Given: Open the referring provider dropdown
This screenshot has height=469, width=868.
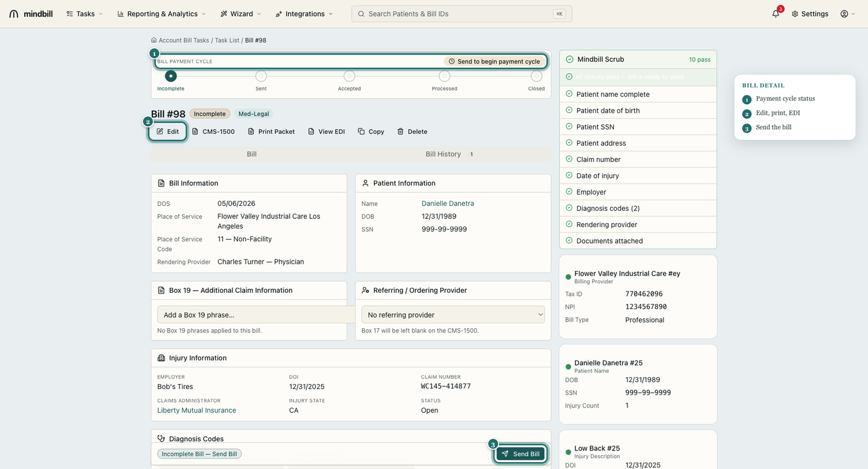Looking at the screenshot, I should (453, 315).
